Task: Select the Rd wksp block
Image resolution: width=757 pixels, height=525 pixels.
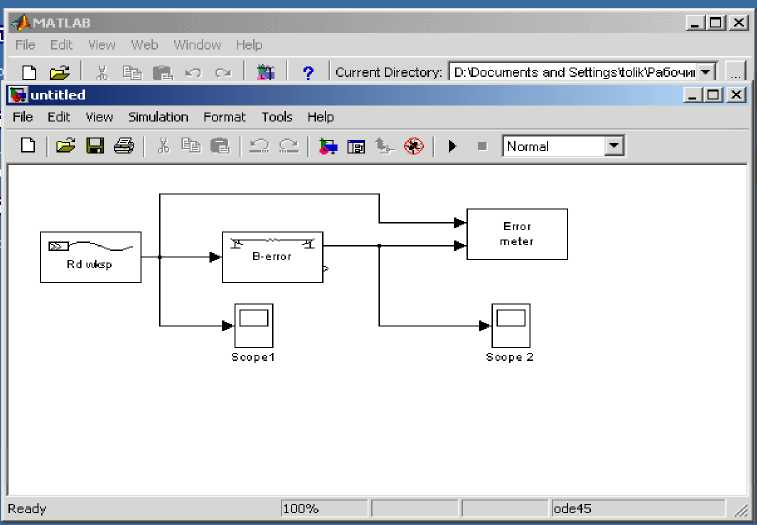Action: 91,257
